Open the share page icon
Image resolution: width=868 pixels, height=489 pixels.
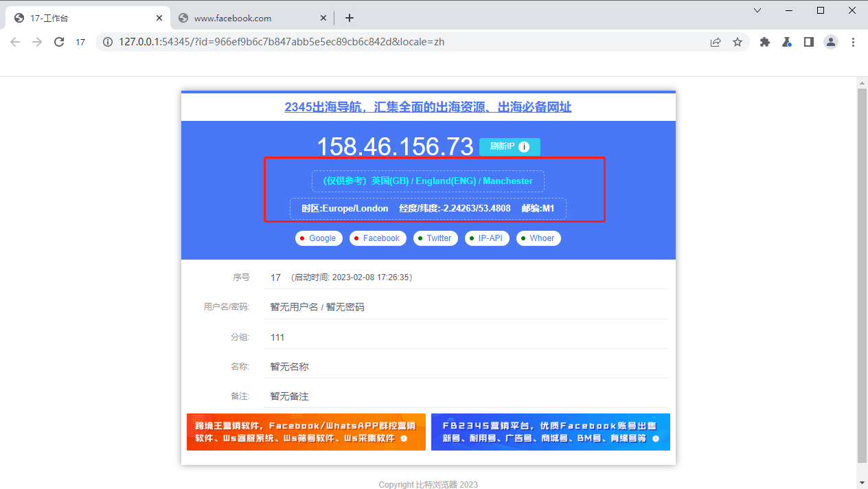pos(716,42)
